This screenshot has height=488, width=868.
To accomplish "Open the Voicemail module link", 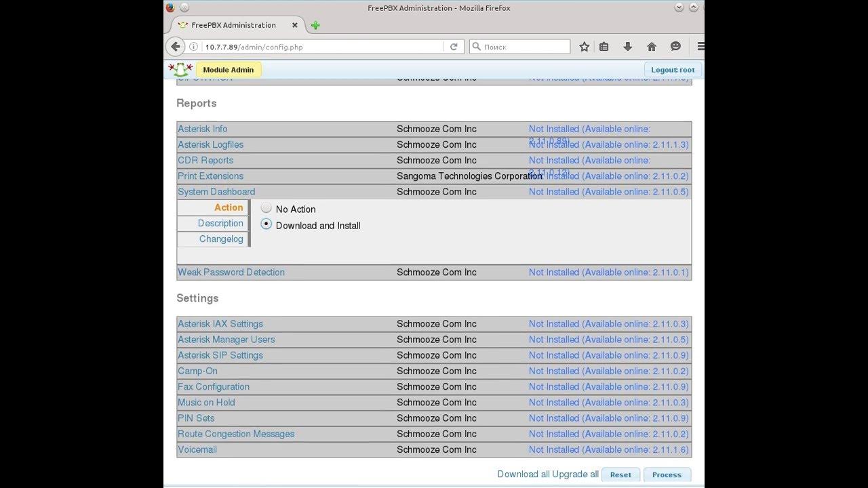I will tap(197, 449).
